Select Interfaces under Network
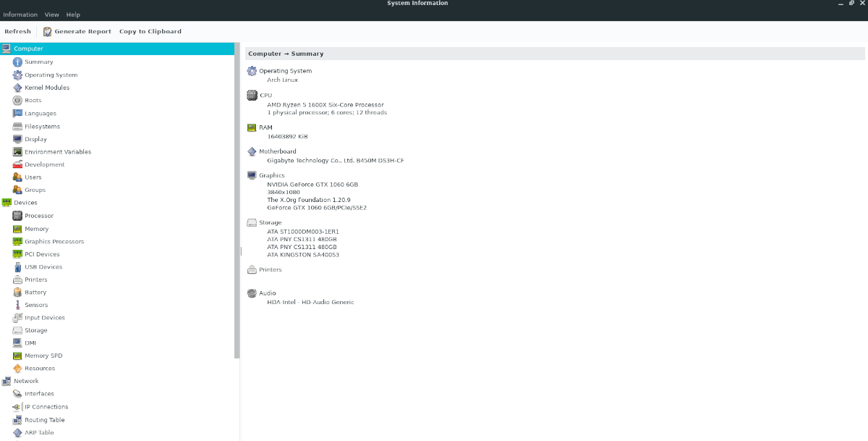This screenshot has width=868, height=441. [x=39, y=394]
